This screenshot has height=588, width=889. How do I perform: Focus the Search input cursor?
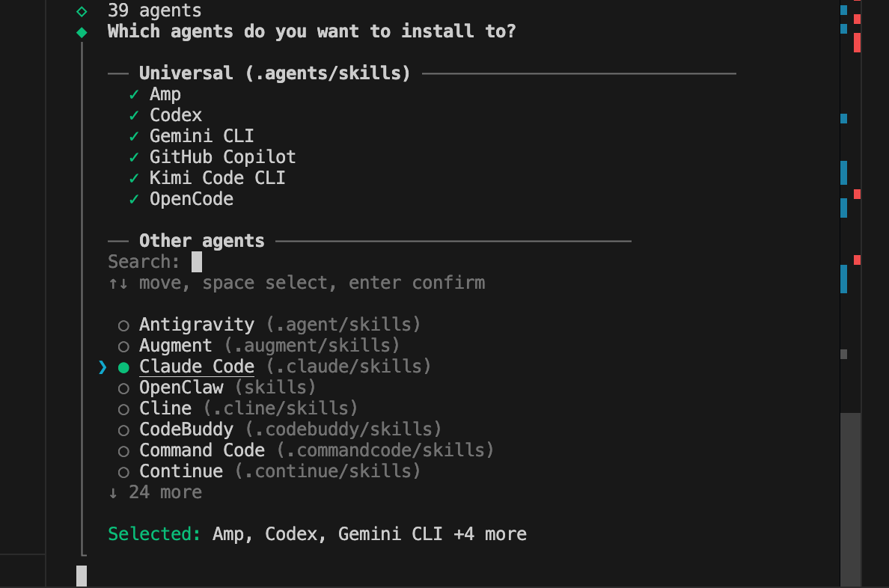(197, 262)
